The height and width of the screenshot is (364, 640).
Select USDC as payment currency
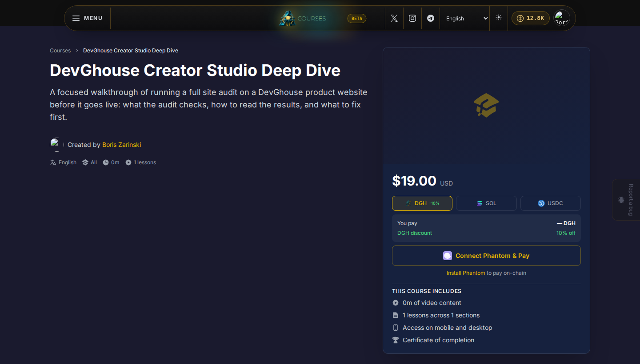[551, 203]
